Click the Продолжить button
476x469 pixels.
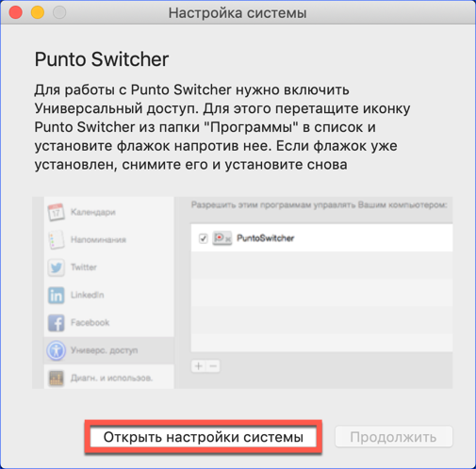tap(394, 437)
